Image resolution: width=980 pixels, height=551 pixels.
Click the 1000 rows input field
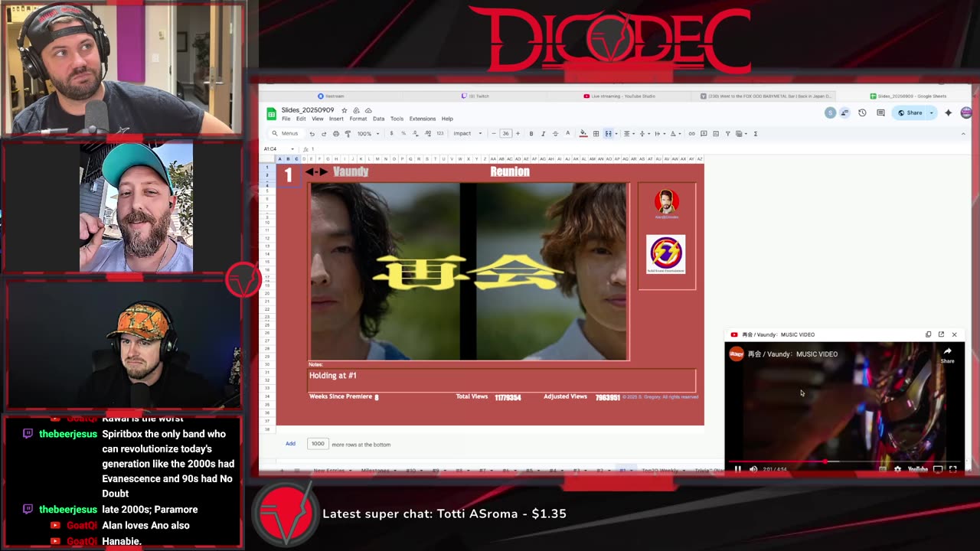[318, 444]
